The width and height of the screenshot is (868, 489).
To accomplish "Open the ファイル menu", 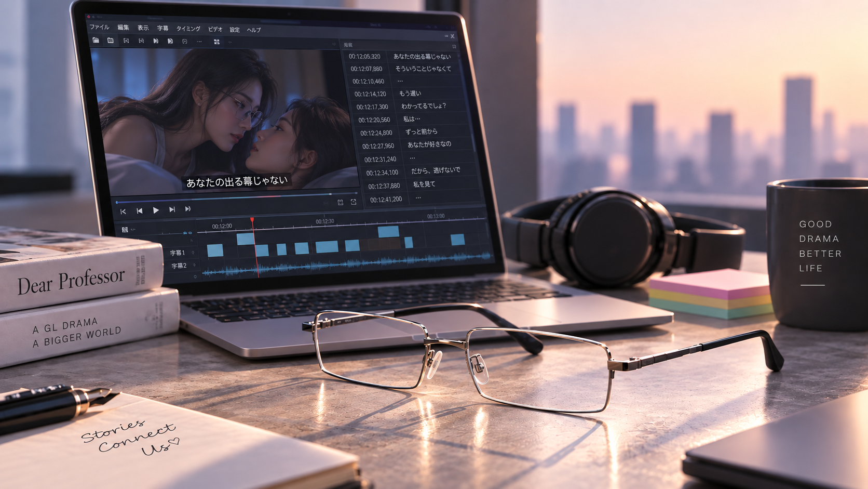I will 99,27.
